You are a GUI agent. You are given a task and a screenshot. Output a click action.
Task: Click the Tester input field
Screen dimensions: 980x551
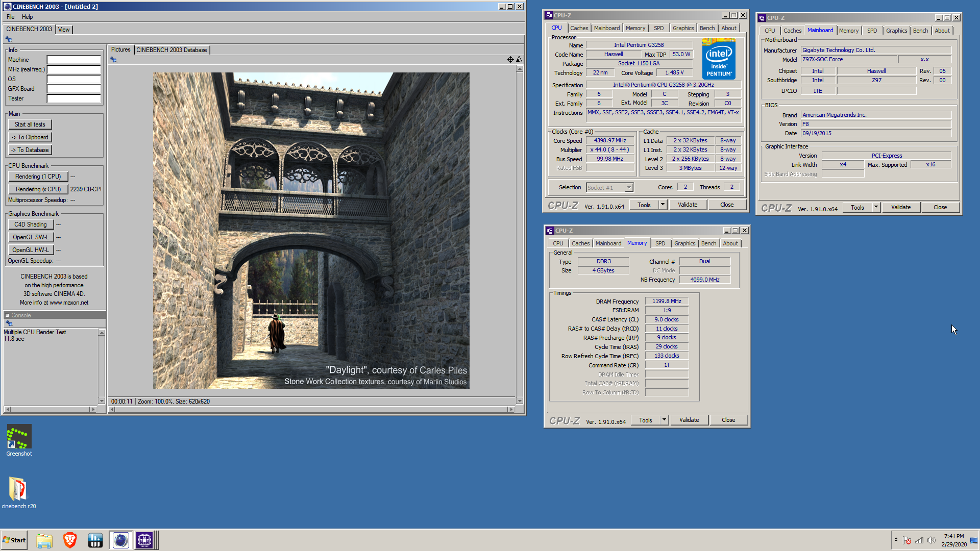click(74, 98)
